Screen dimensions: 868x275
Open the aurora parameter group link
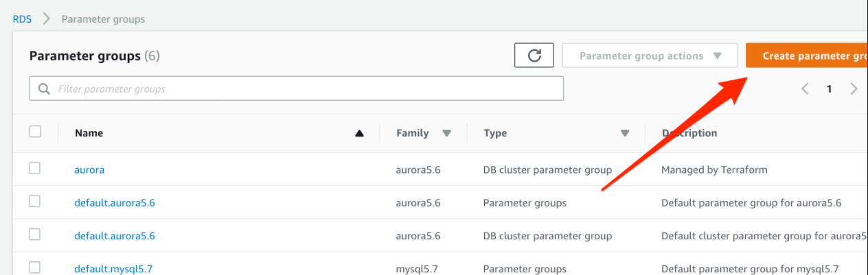(89, 169)
